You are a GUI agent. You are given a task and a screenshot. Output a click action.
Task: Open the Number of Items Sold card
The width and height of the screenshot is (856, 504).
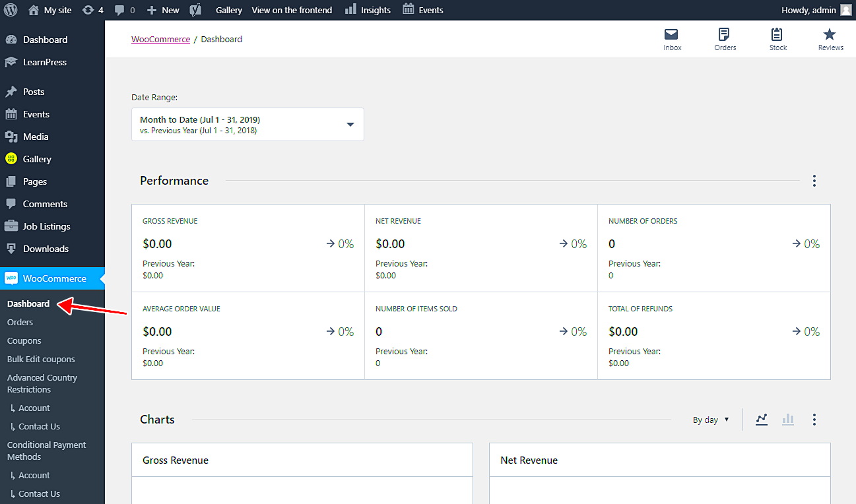pyautogui.click(x=481, y=336)
